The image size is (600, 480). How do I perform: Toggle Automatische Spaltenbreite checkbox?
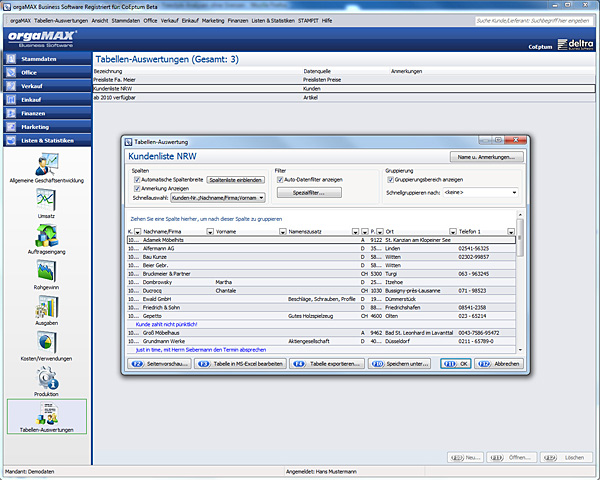137,180
